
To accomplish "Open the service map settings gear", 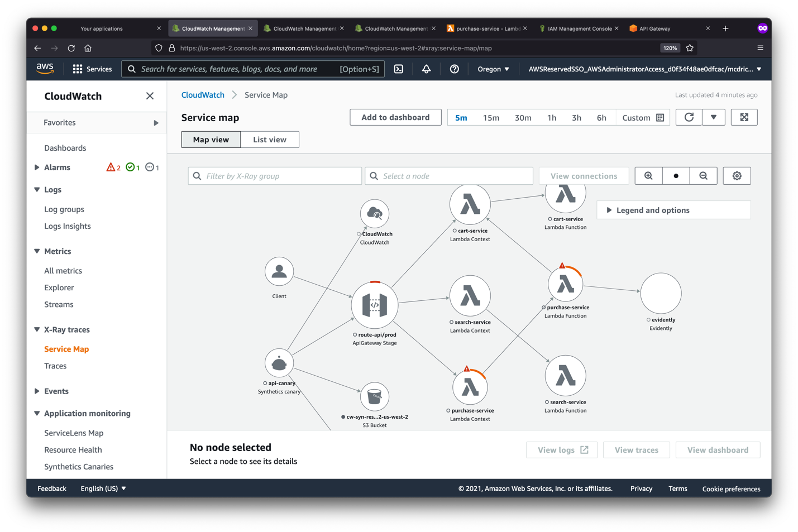I will click(x=737, y=175).
